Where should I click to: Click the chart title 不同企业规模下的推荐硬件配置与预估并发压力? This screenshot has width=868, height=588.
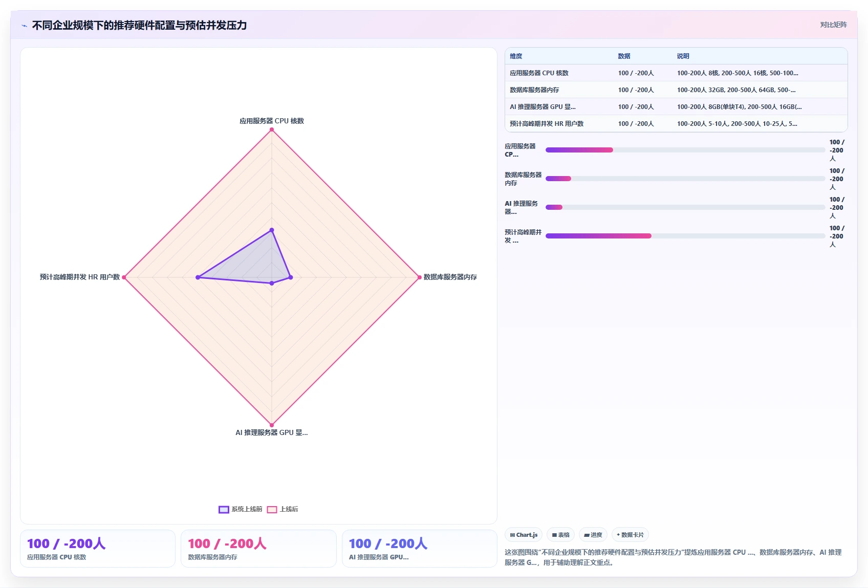139,26
